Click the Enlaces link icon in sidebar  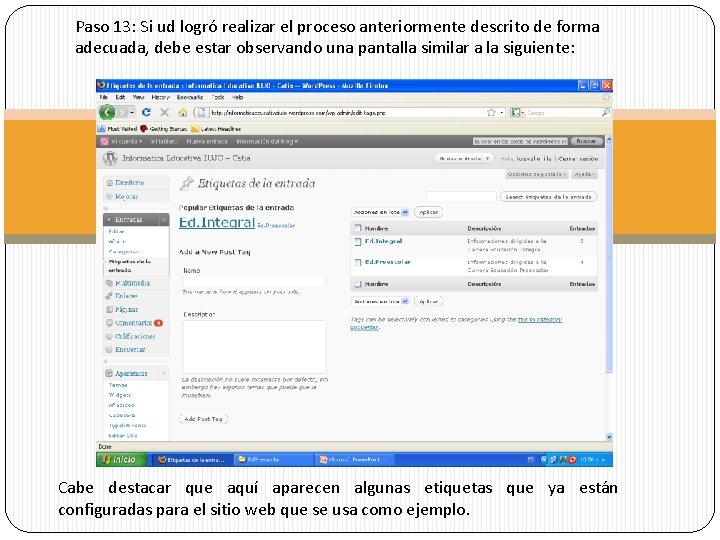tap(109, 296)
